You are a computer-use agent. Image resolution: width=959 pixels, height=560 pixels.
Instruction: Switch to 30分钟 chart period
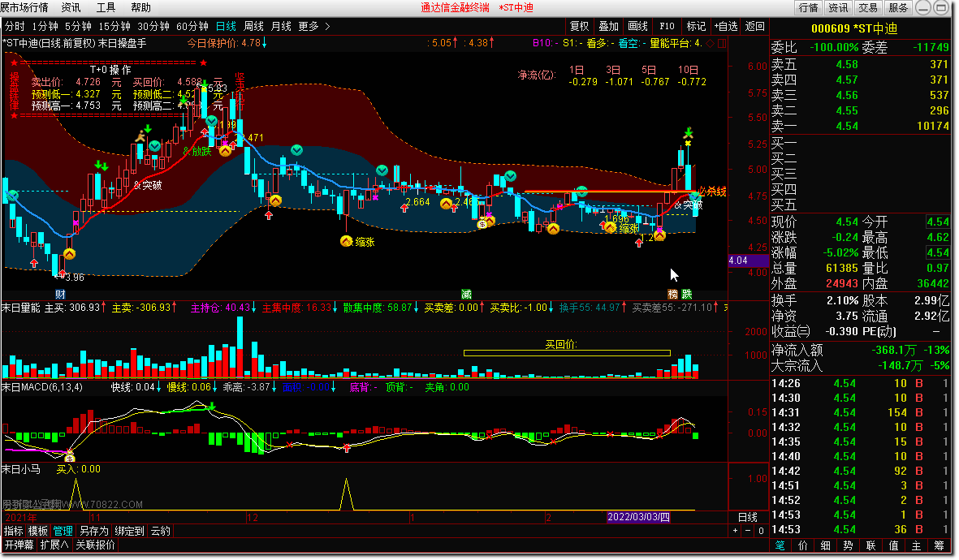[x=153, y=26]
